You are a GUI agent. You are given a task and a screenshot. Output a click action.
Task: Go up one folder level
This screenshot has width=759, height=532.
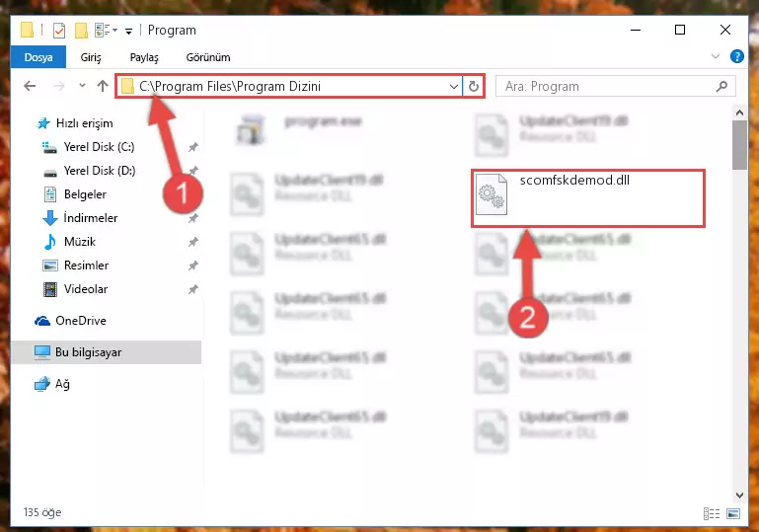pos(102,86)
